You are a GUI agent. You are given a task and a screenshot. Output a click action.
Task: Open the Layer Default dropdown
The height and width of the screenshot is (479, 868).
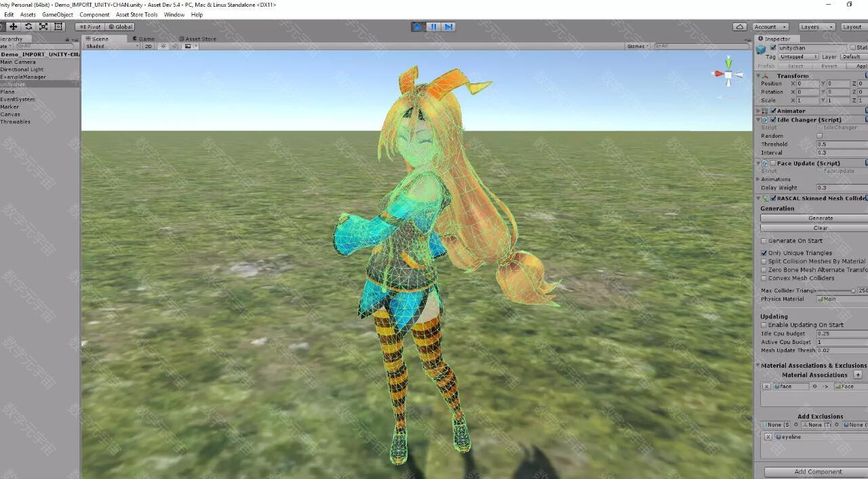pyautogui.click(x=853, y=57)
